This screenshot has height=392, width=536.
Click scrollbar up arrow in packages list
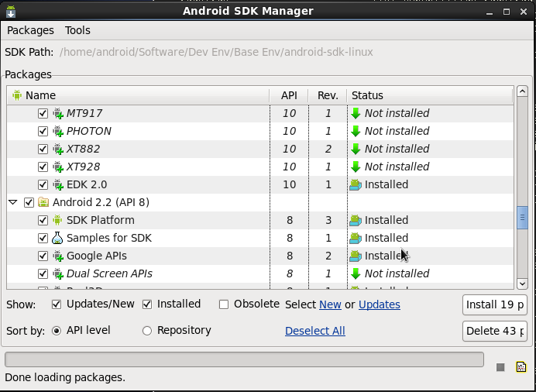(x=522, y=91)
